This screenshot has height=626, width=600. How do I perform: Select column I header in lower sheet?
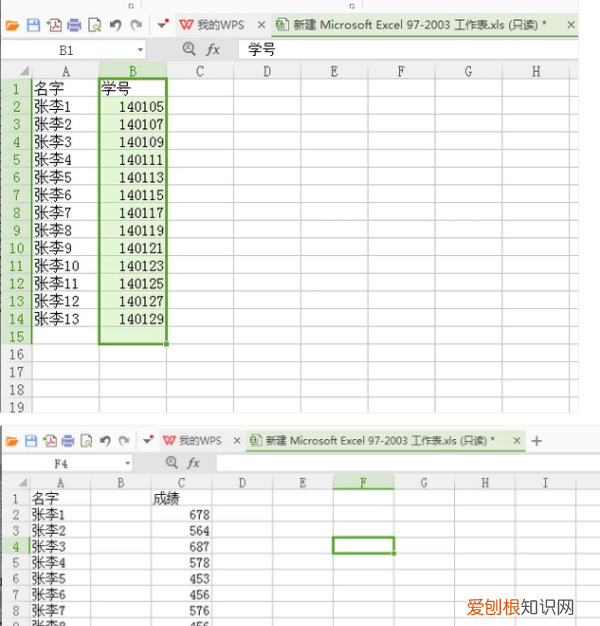pyautogui.click(x=545, y=483)
